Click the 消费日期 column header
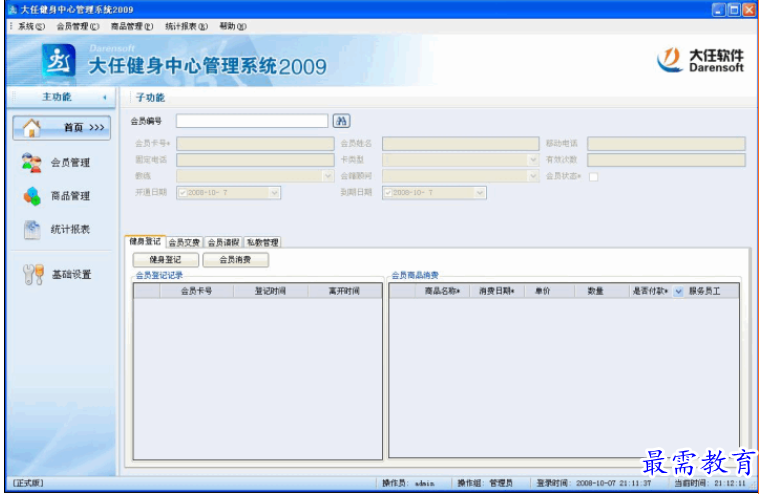Screen dimensions: 764x494 [497, 291]
